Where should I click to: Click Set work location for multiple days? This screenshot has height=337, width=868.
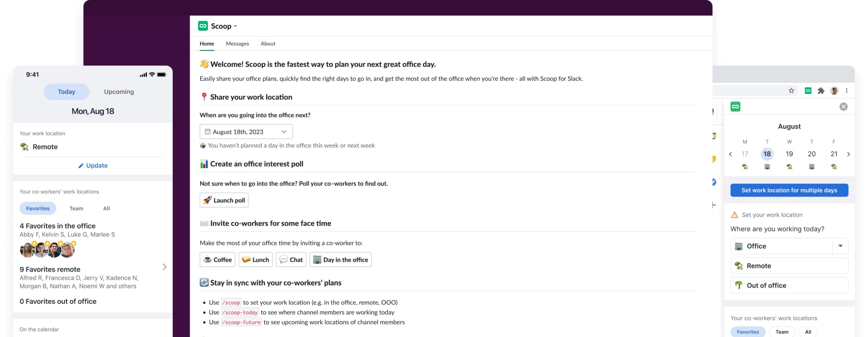pos(789,190)
